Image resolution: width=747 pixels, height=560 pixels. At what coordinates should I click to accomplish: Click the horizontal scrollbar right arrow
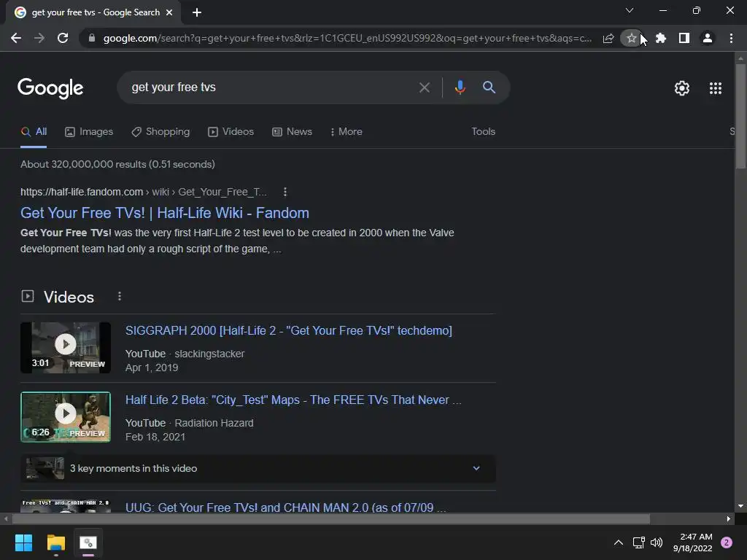729,518
